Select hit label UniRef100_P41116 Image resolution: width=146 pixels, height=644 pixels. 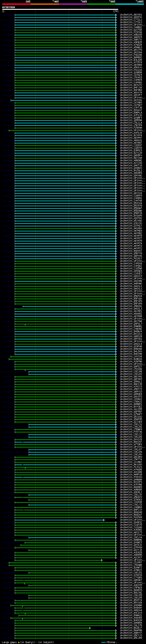(x=131, y=70)
